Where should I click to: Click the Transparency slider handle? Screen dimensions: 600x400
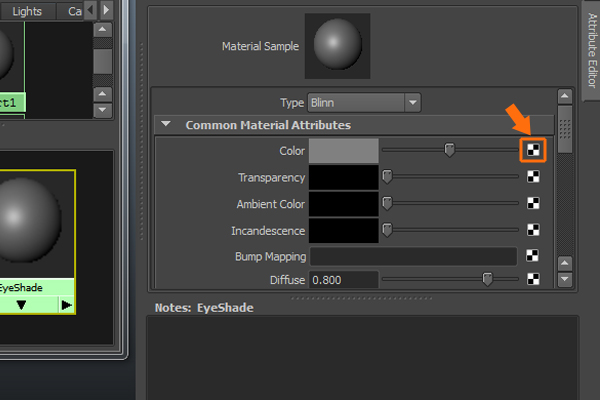(387, 176)
